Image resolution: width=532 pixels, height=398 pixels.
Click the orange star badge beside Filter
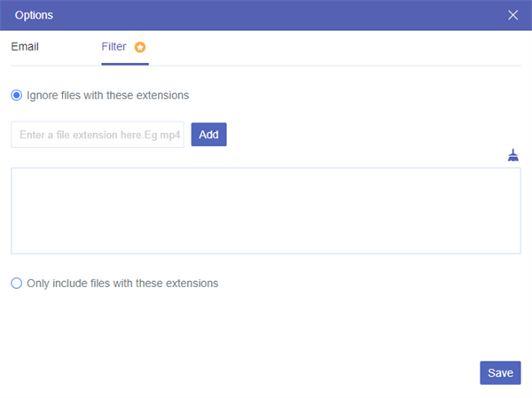[140, 47]
